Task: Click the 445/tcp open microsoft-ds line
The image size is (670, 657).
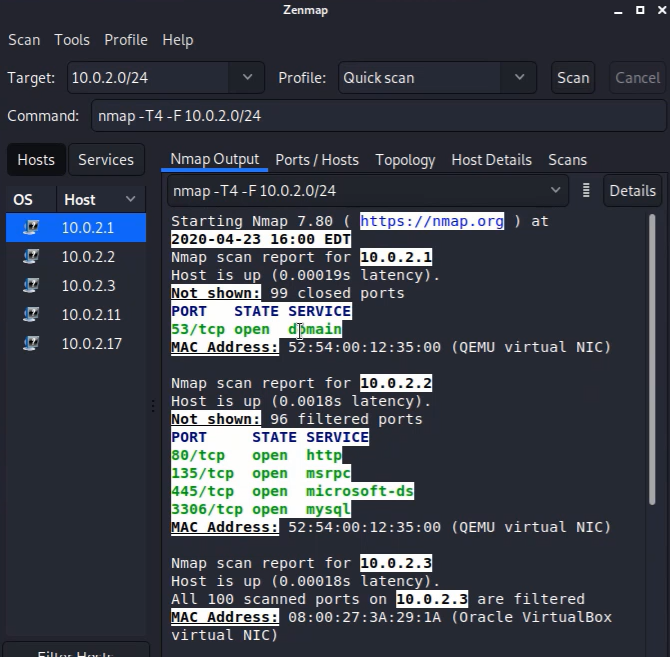Action: coord(292,491)
